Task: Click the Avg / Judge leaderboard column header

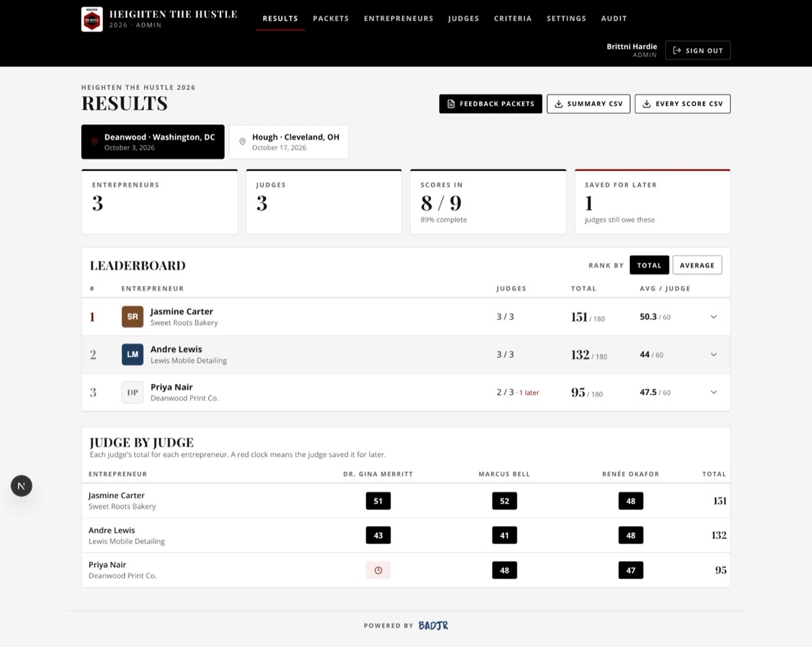Action: point(665,289)
